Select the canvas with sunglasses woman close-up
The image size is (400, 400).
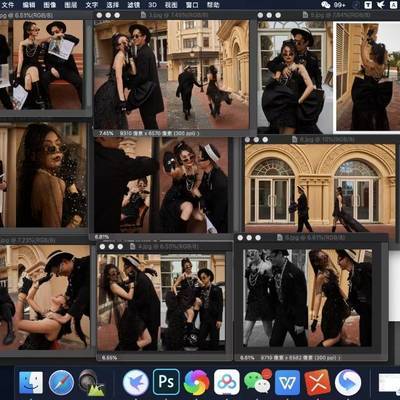click(44, 175)
